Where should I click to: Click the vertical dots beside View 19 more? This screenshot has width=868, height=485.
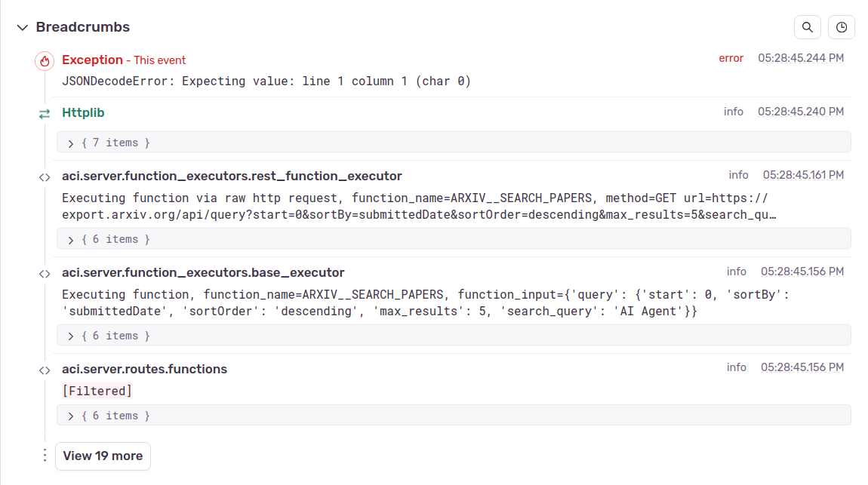click(x=45, y=456)
